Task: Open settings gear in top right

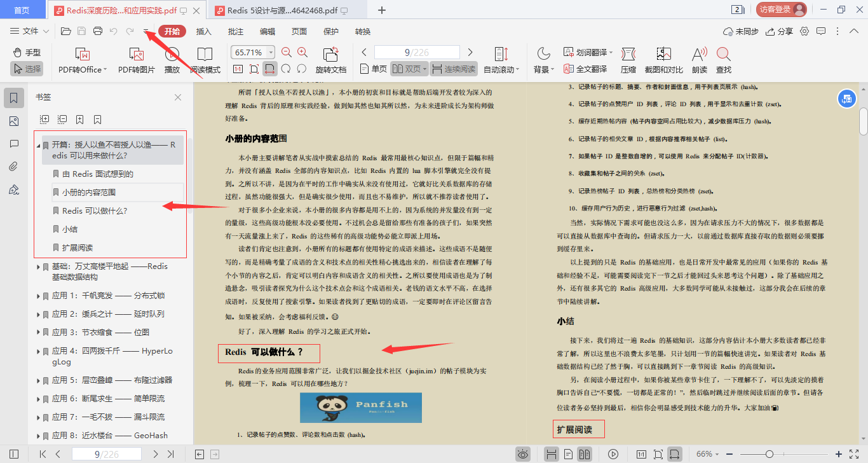Action: 804,31
